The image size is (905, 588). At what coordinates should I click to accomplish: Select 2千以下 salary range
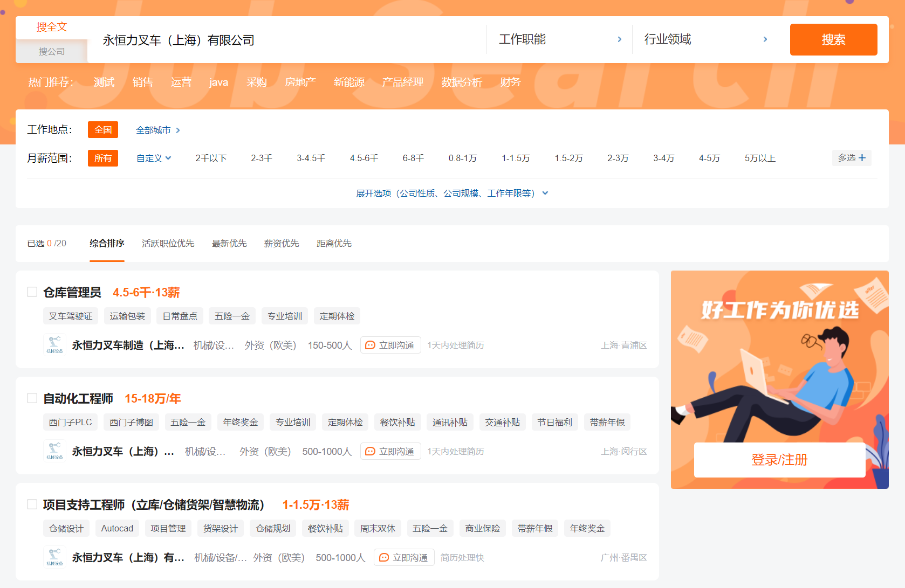(x=211, y=158)
